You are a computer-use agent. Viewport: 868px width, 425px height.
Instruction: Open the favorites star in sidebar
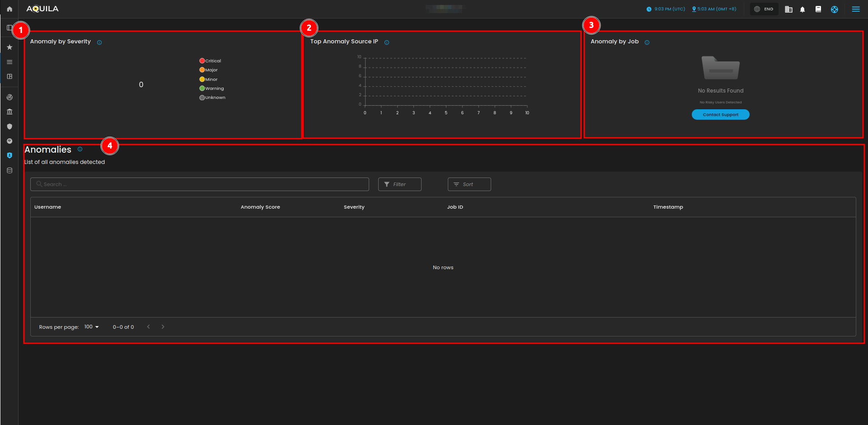[x=9, y=47]
